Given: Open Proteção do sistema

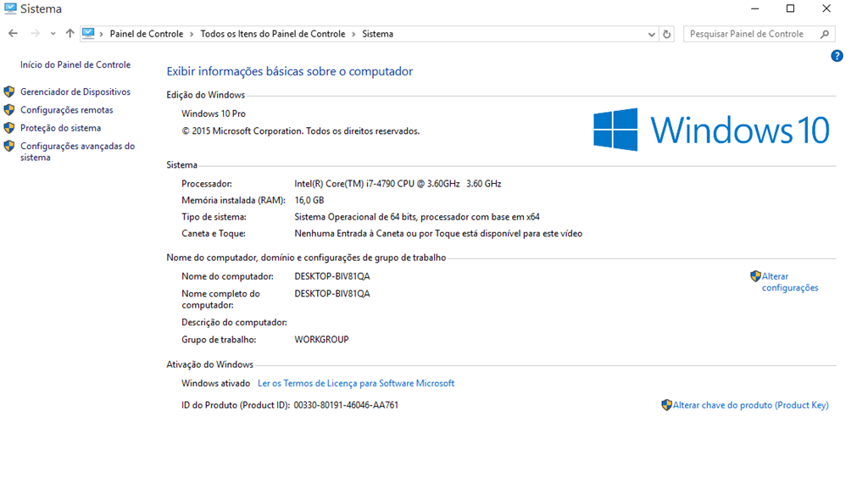Looking at the screenshot, I should [60, 128].
